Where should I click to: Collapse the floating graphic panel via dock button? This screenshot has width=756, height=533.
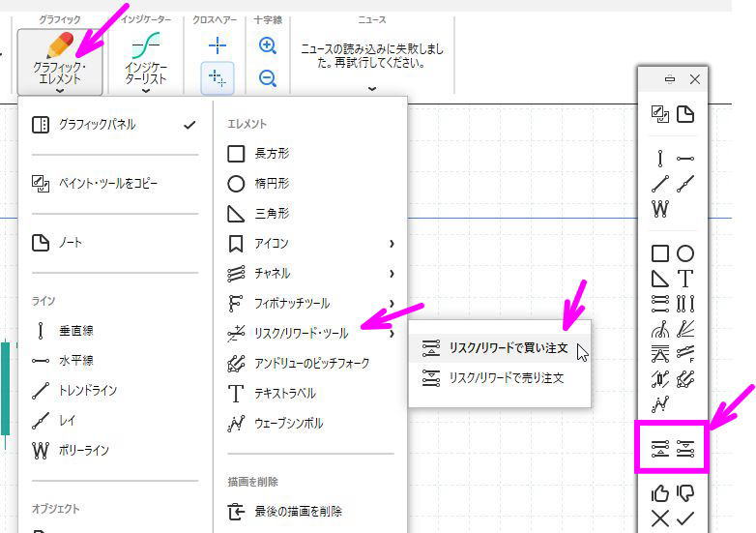click(670, 79)
